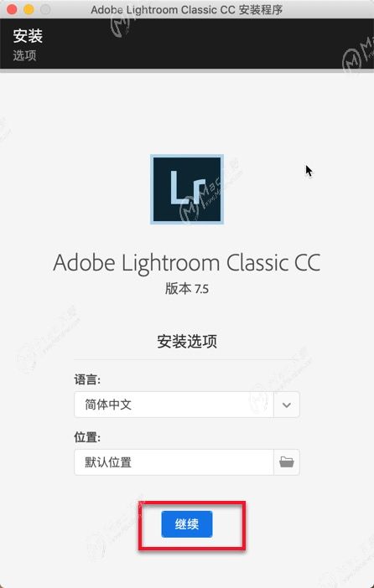
Task: Click the greyed-out zoom window button
Action: pyautogui.click(x=45, y=9)
